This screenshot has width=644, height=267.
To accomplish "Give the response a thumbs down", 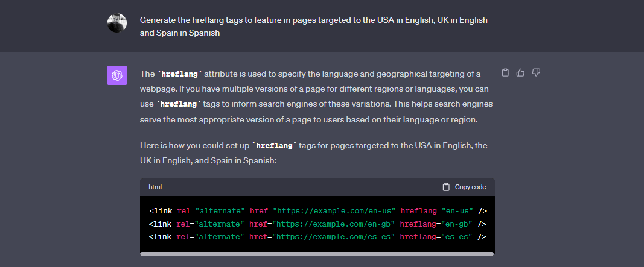I will (536, 72).
